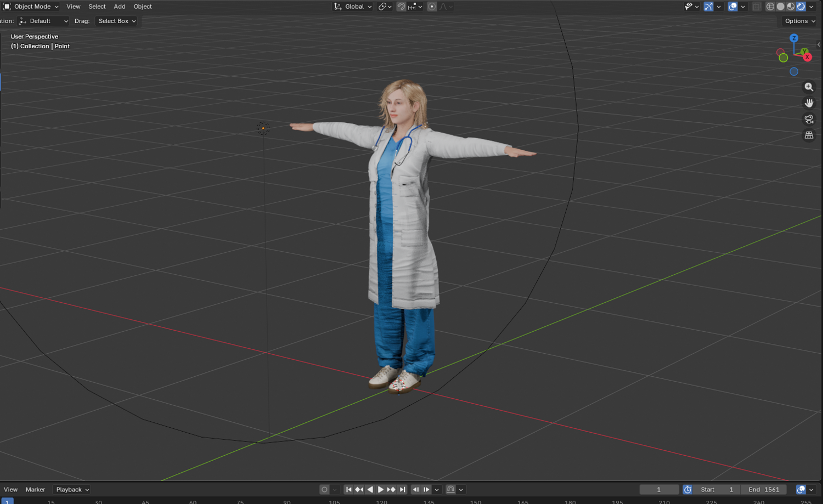Open object visibility and selectability dropdown
The image size is (823, 504).
click(x=691, y=7)
